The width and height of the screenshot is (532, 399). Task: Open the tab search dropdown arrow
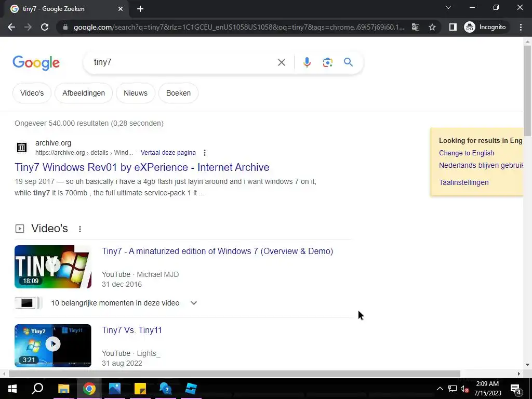point(448,7)
